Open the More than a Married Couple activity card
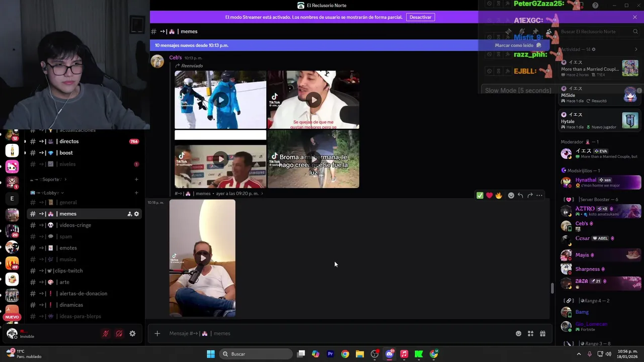 click(x=599, y=68)
